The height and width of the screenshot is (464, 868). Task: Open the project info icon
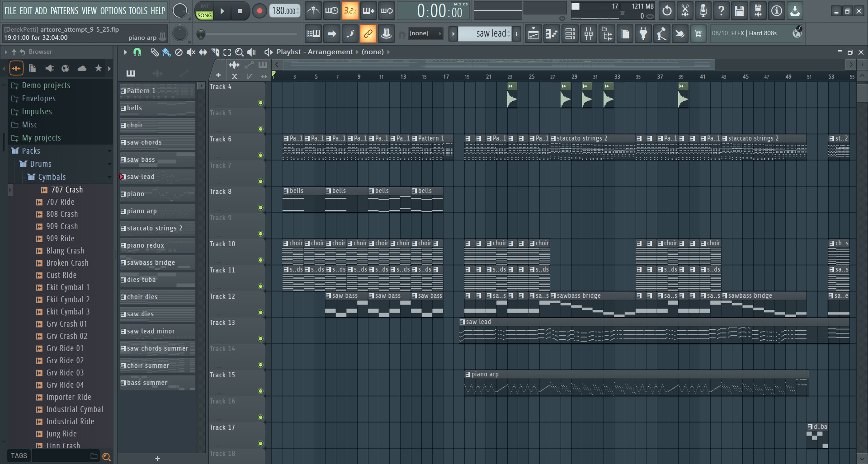776,11
